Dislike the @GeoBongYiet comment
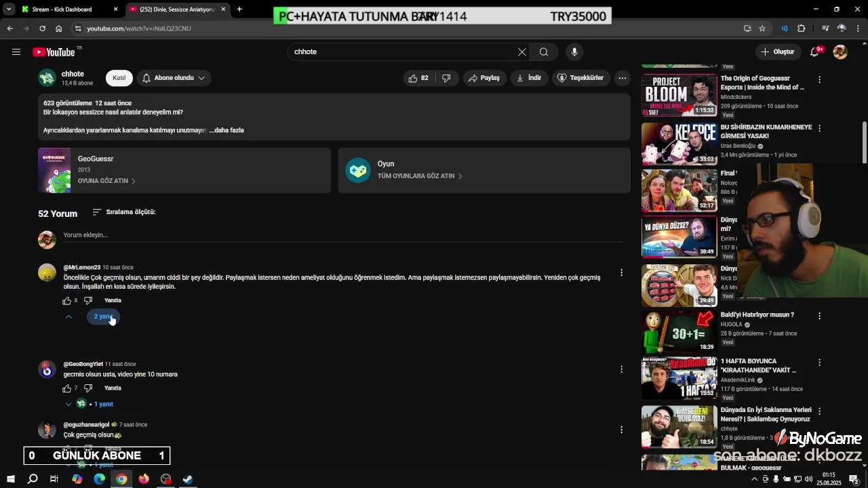Viewport: 868px width, 488px height. (x=88, y=388)
